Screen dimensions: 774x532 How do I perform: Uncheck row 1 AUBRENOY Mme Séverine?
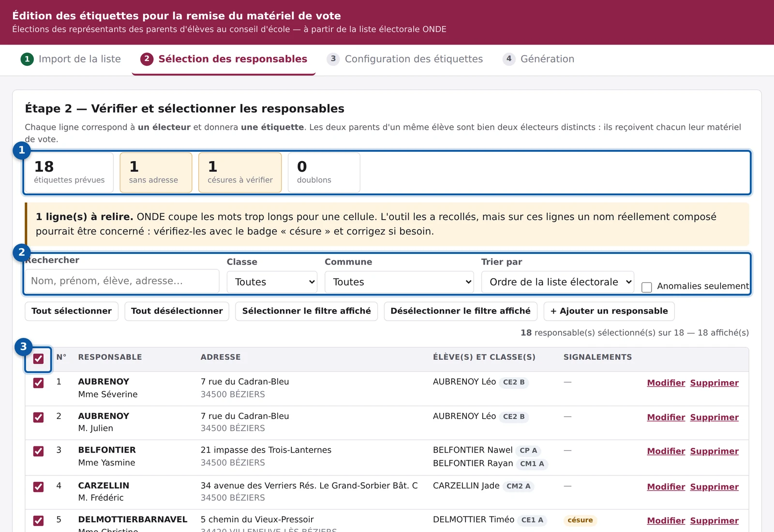(x=38, y=383)
